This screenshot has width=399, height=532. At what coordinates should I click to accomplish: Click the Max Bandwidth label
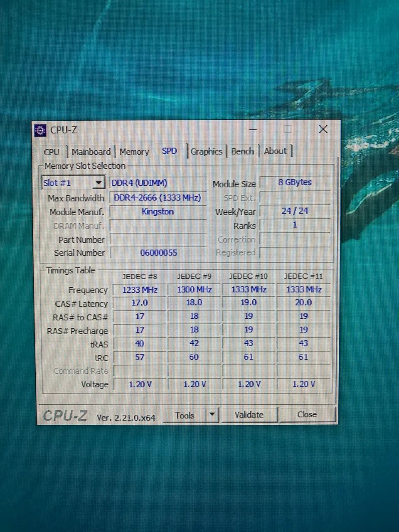(76, 198)
